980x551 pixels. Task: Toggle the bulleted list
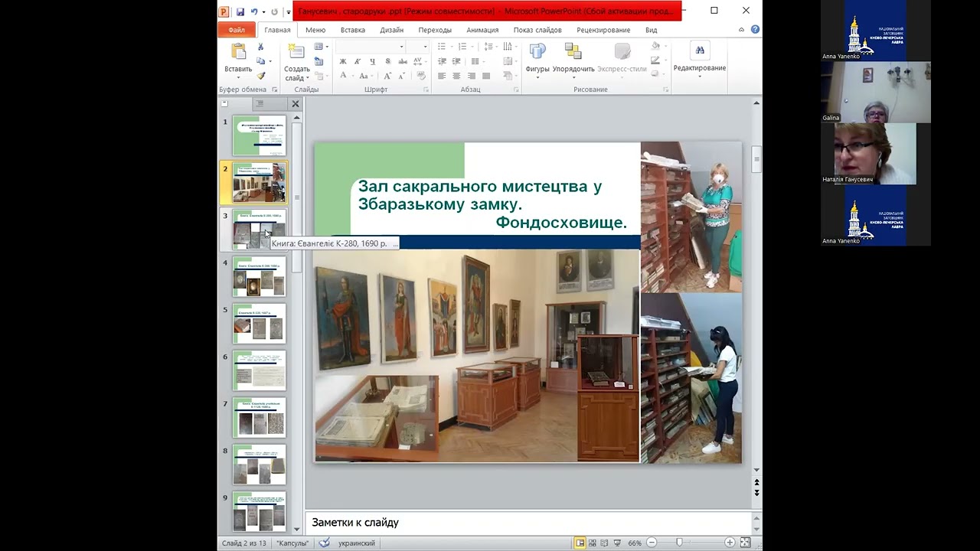tap(443, 47)
